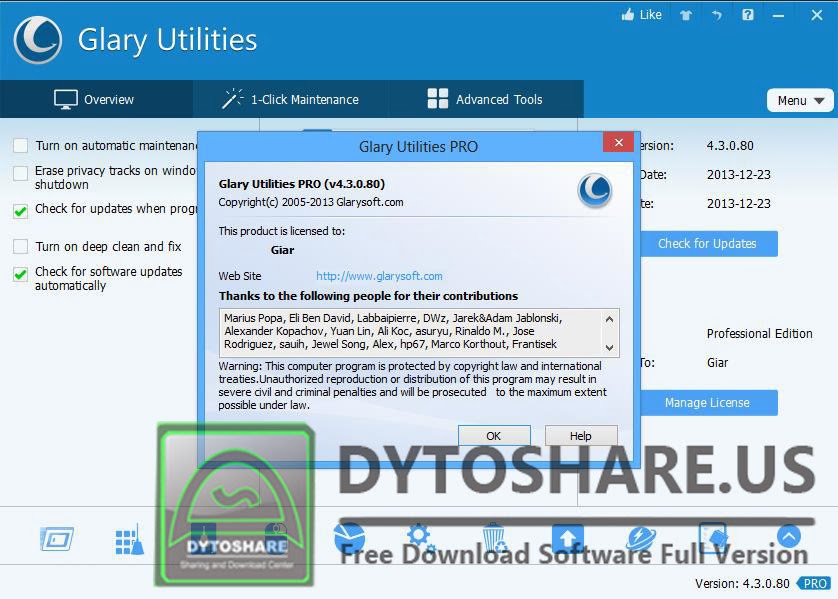Open the Menu dropdown
This screenshot has height=599, width=838.
click(x=800, y=100)
